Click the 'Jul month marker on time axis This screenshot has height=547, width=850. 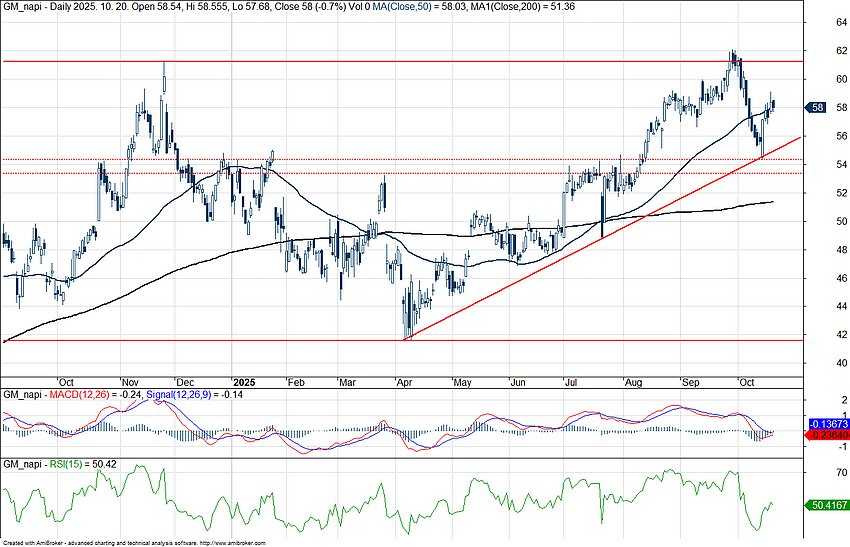[x=571, y=382]
